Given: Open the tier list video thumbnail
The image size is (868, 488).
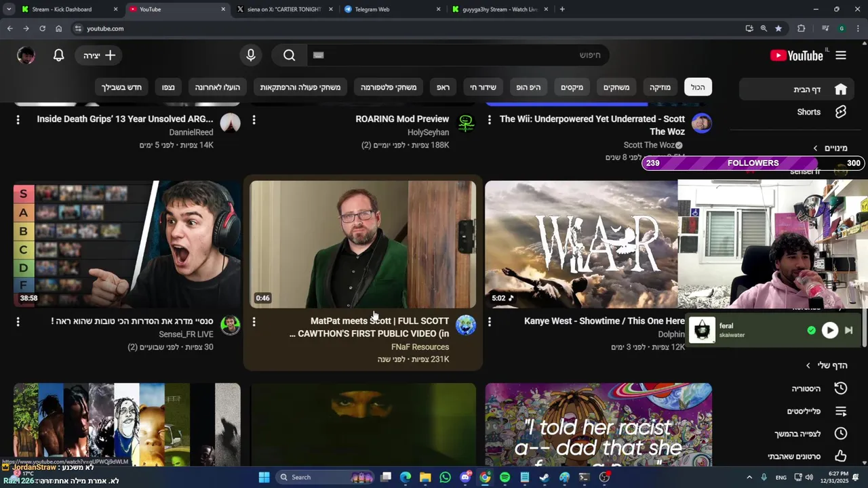Looking at the screenshot, I should (127, 245).
